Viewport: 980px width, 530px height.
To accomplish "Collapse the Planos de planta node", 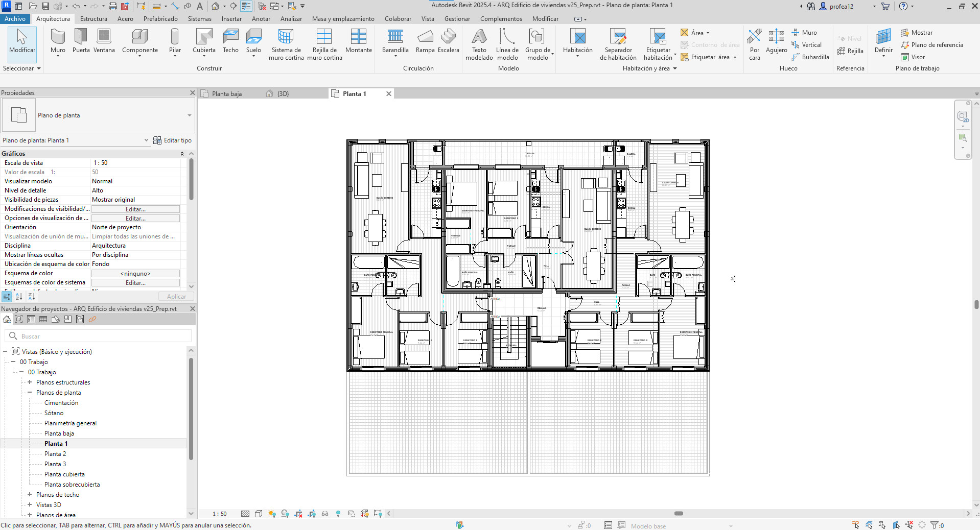I will coord(30,393).
